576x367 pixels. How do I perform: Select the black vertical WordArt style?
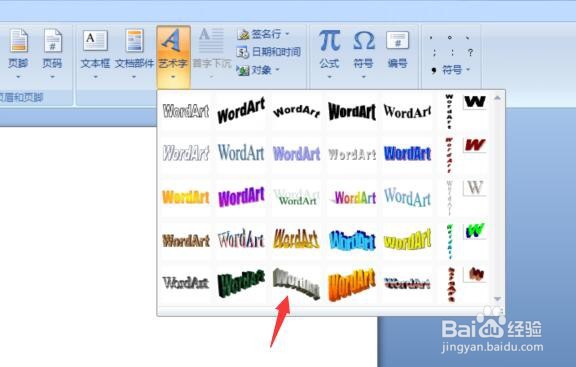coord(449,111)
